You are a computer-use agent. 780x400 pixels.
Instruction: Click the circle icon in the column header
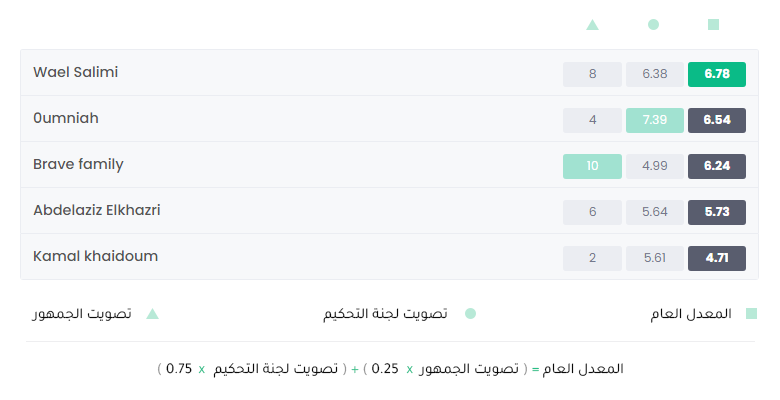click(x=654, y=24)
